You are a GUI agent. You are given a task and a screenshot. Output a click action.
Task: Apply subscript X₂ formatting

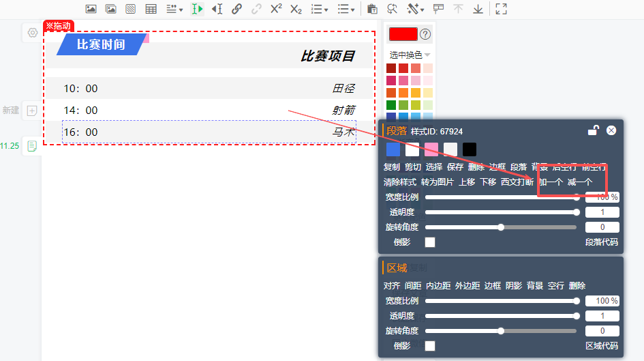tap(296, 9)
